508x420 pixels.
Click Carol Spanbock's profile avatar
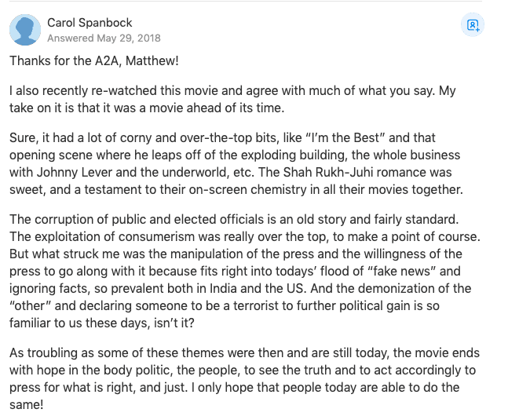coord(25,31)
